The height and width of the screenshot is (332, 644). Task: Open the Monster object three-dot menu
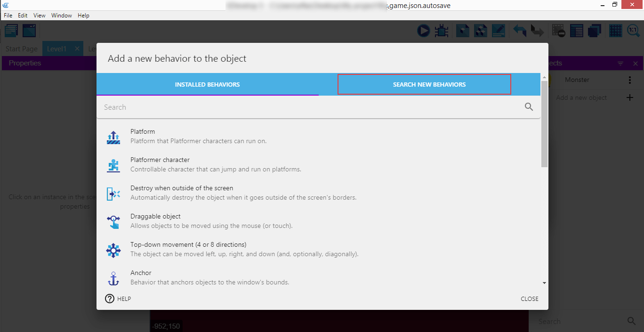[x=630, y=80]
